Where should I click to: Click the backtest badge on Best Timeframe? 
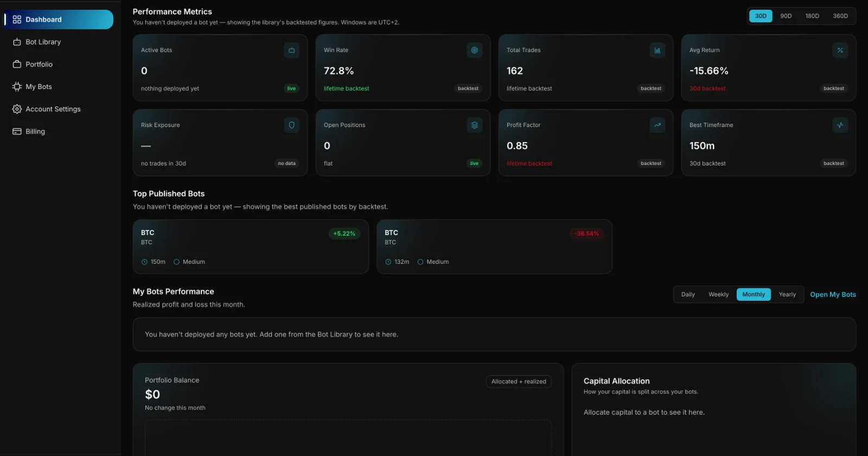(x=834, y=163)
